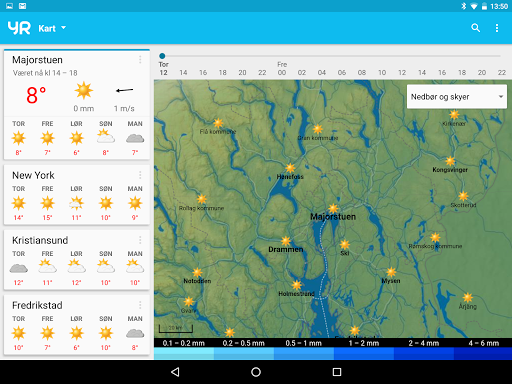Open the Majorstuen card options menu
The height and width of the screenshot is (384, 512).
140,60
